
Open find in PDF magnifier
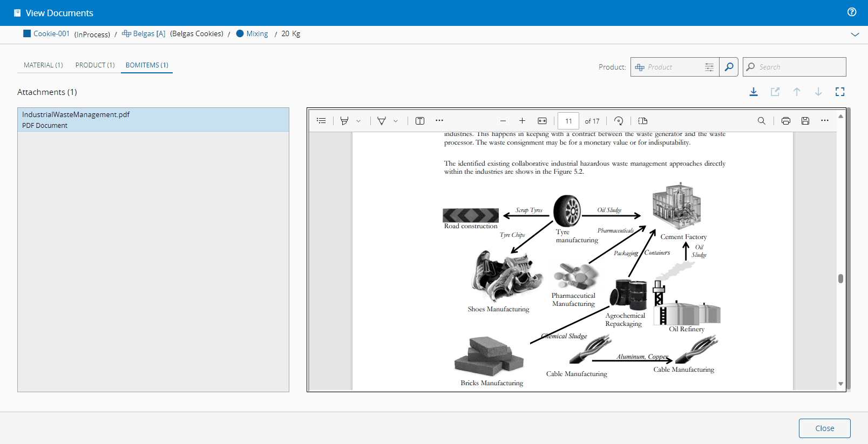pos(761,121)
